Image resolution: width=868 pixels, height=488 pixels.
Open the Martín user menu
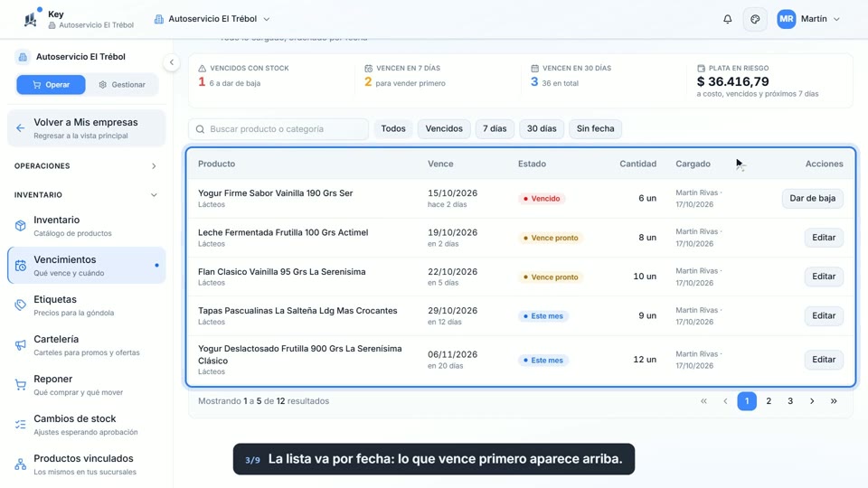point(808,19)
